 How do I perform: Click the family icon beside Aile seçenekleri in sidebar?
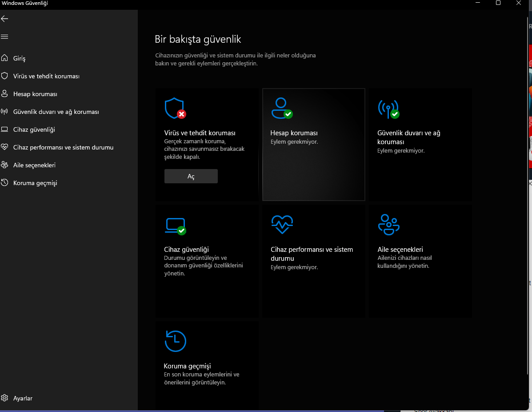click(x=4, y=165)
